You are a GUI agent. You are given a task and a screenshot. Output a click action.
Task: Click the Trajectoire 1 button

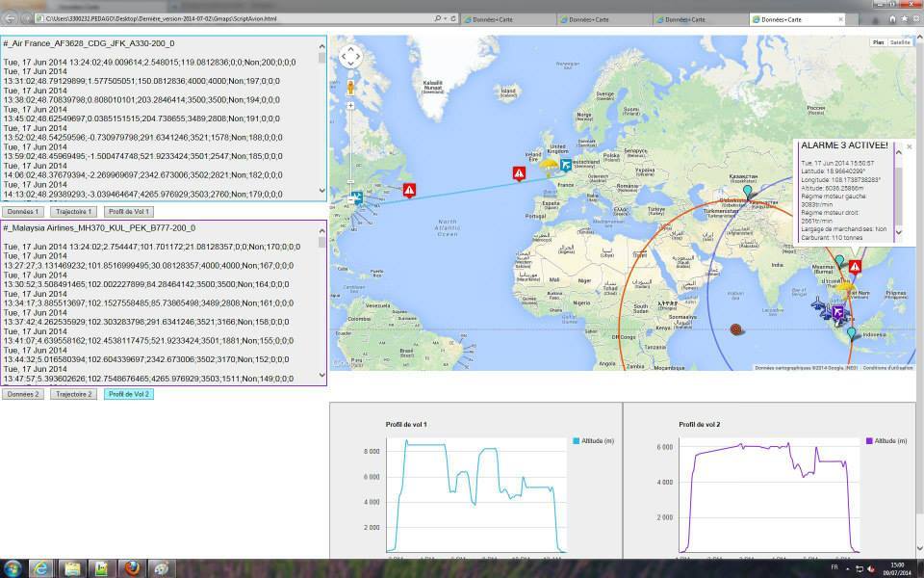(x=74, y=211)
